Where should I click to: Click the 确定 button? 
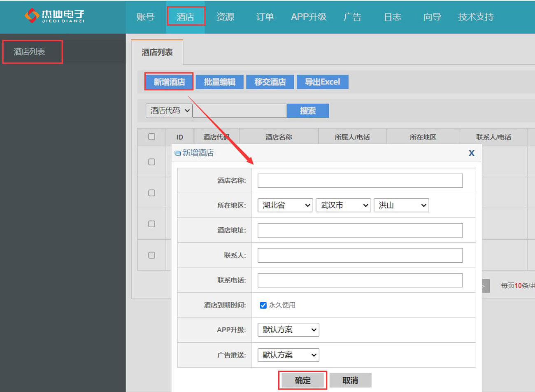tap(303, 380)
